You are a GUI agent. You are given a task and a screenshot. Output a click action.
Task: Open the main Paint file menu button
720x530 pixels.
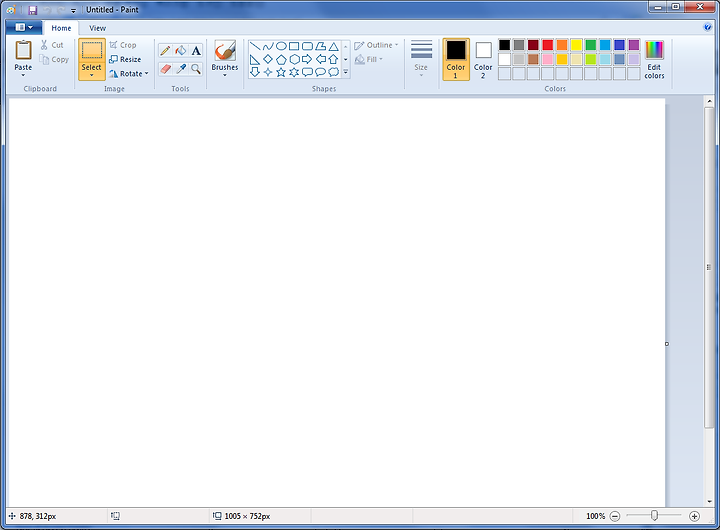pyautogui.click(x=24, y=28)
